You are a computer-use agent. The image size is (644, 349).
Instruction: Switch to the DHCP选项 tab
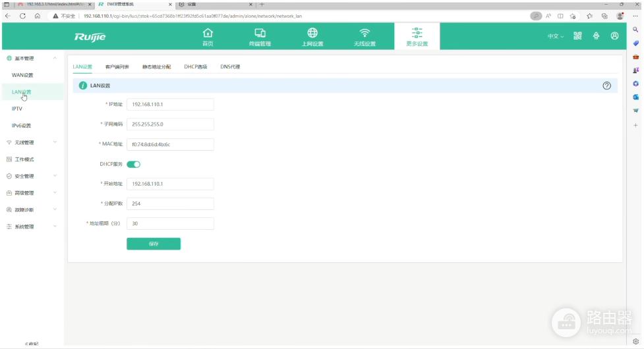[x=196, y=67]
